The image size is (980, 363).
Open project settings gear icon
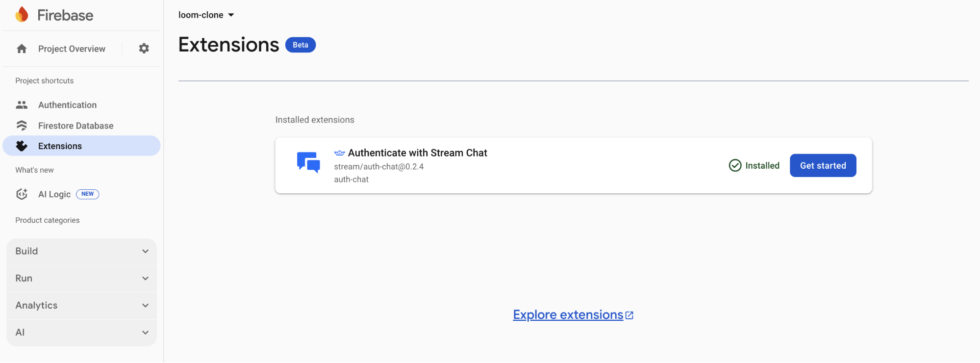coord(144,49)
